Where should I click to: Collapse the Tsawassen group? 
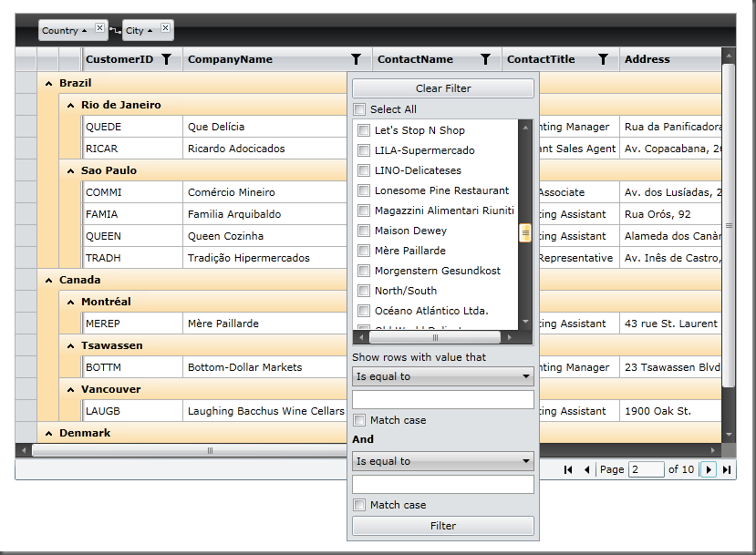tap(71, 346)
